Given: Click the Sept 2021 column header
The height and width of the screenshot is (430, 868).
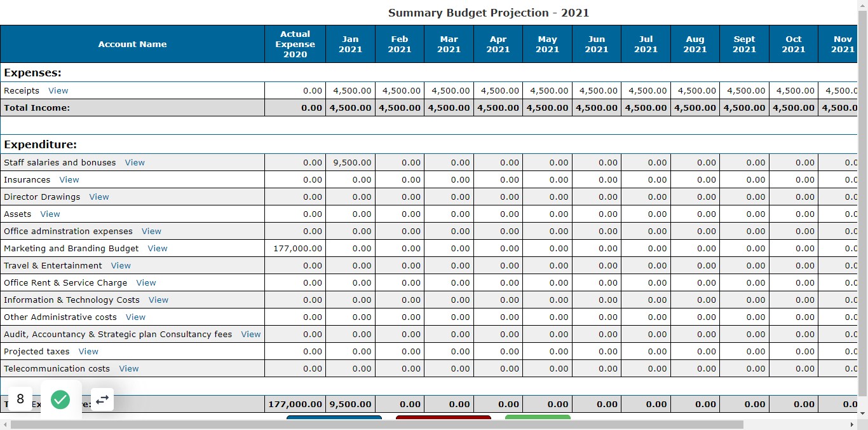Looking at the screenshot, I should click(744, 44).
